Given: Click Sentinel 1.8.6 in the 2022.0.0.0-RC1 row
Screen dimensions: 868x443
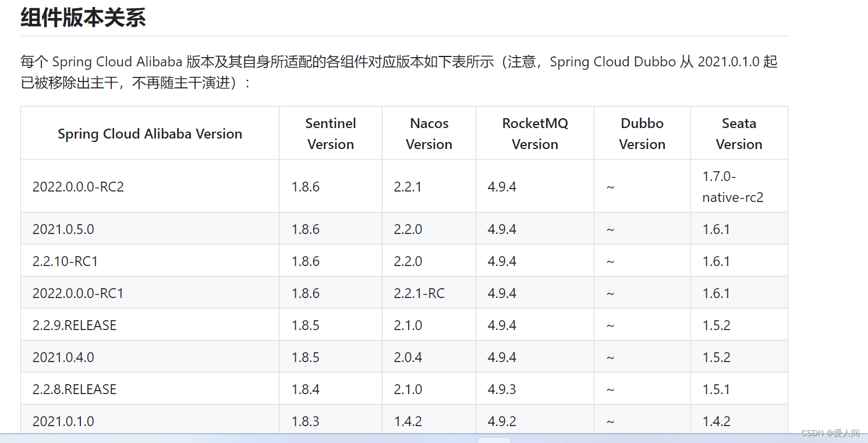Looking at the screenshot, I should [x=331, y=293].
